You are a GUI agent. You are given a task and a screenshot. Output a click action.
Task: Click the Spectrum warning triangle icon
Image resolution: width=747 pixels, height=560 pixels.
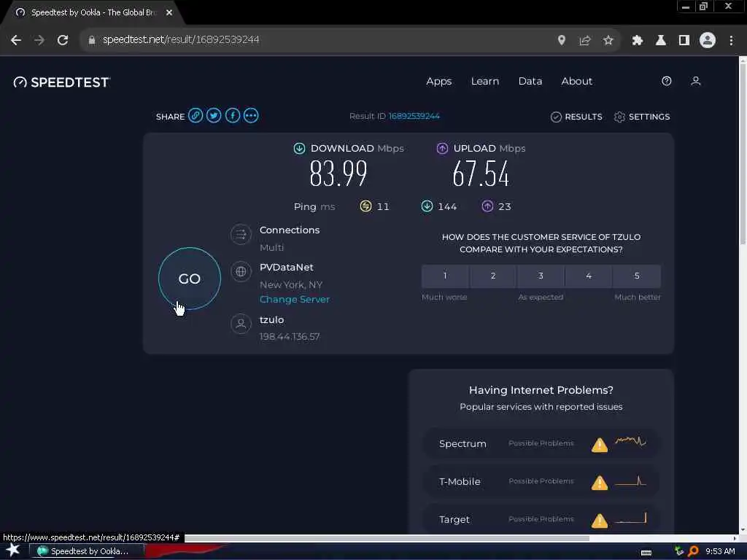(x=600, y=445)
